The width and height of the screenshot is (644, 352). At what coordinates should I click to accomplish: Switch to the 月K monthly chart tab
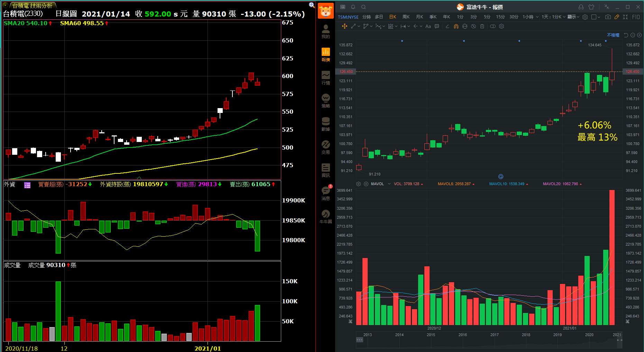[420, 17]
